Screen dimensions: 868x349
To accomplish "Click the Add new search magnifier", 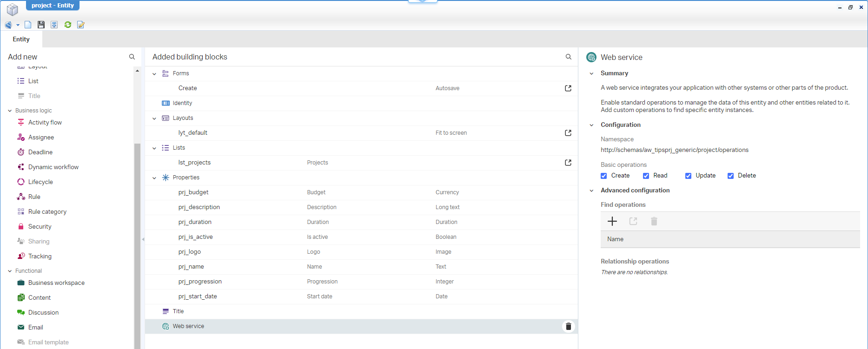I will coord(132,57).
